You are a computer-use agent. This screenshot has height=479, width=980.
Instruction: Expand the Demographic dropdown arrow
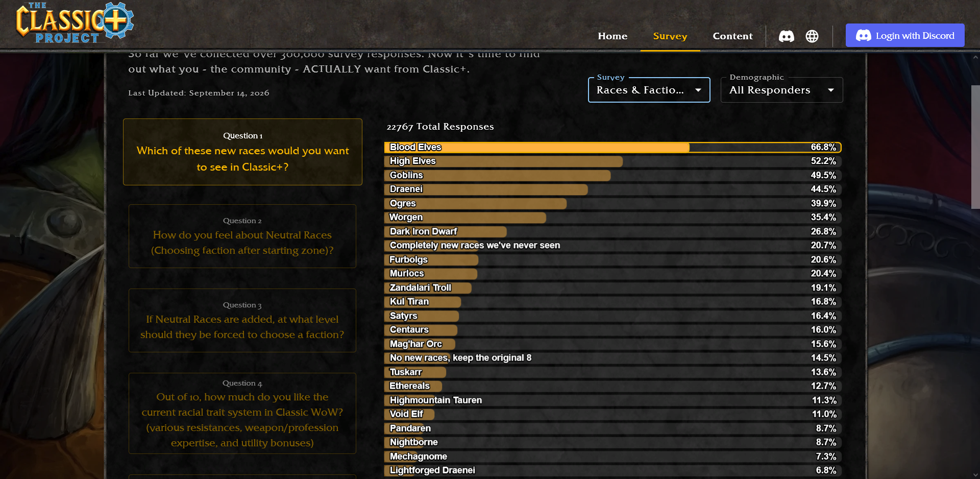(x=831, y=90)
